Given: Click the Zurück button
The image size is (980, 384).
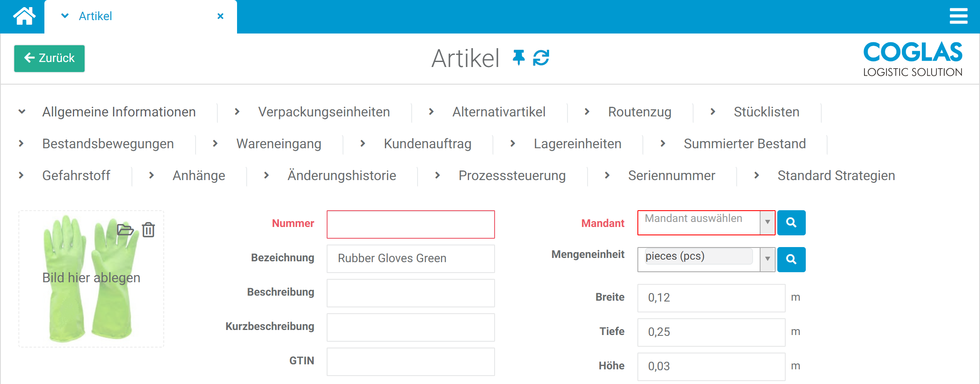Looking at the screenshot, I should pyautogui.click(x=49, y=58).
